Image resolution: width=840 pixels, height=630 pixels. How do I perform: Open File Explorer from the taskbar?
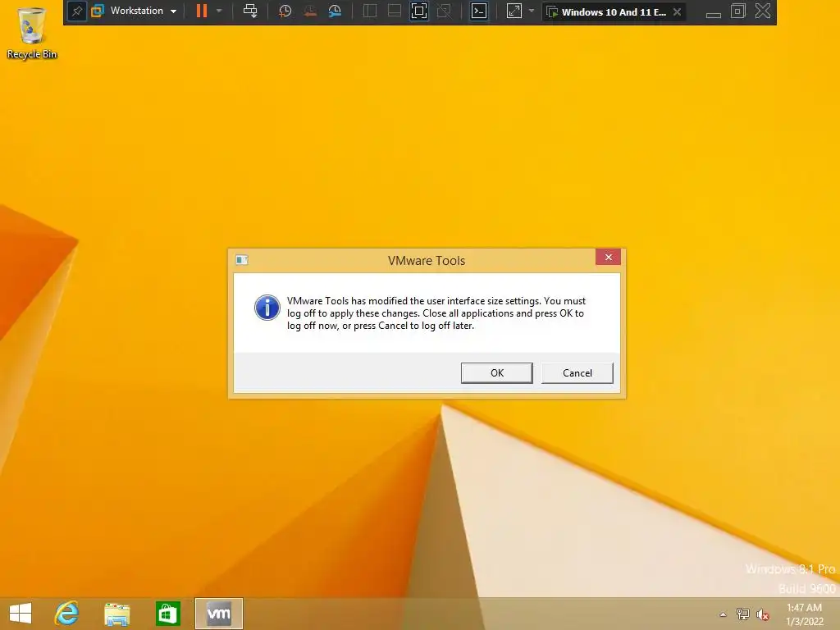[x=116, y=614]
